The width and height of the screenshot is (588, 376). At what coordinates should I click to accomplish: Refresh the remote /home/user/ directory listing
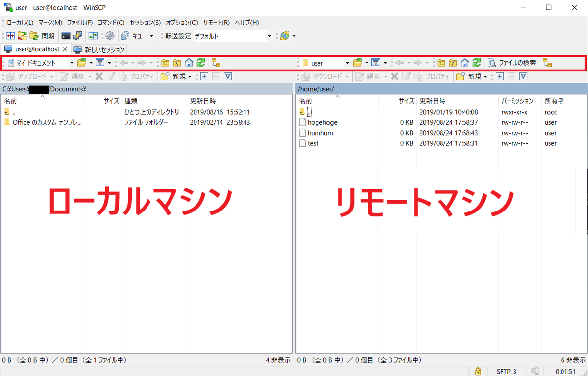[x=476, y=63]
